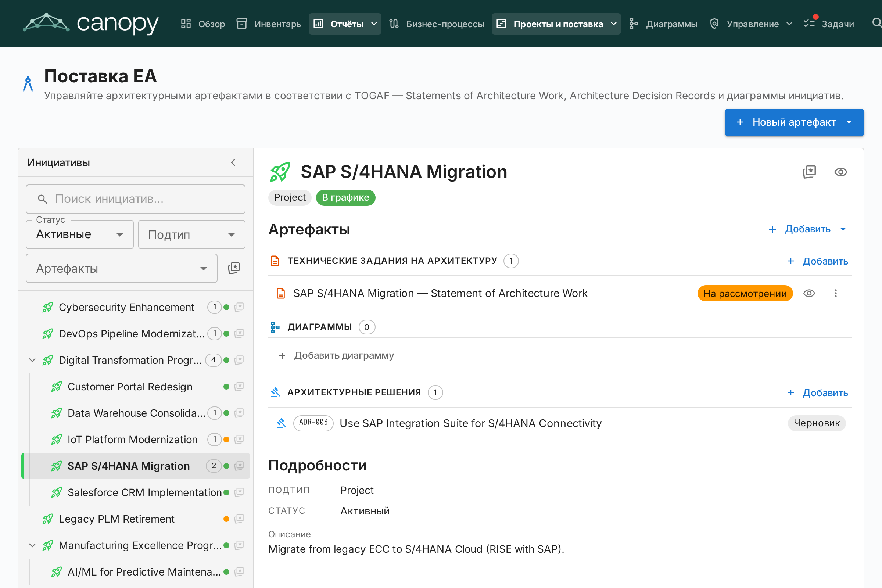Click the Черновик status badge
Viewport: 882px width, 588px height.
pos(816,423)
